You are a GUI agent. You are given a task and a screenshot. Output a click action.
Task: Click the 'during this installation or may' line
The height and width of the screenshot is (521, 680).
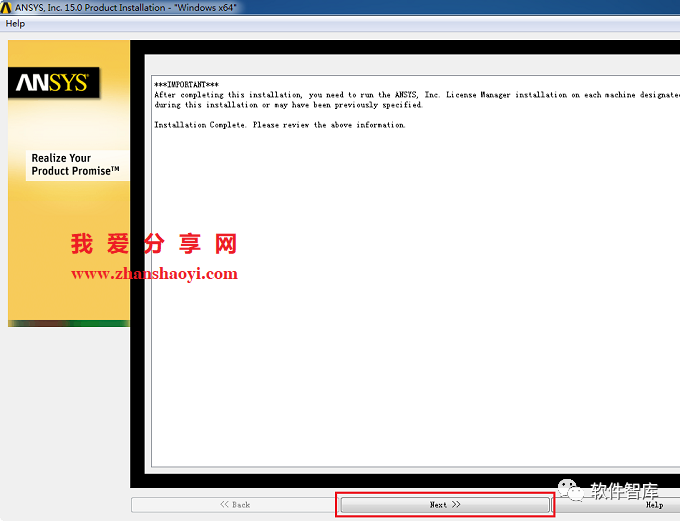coord(288,105)
